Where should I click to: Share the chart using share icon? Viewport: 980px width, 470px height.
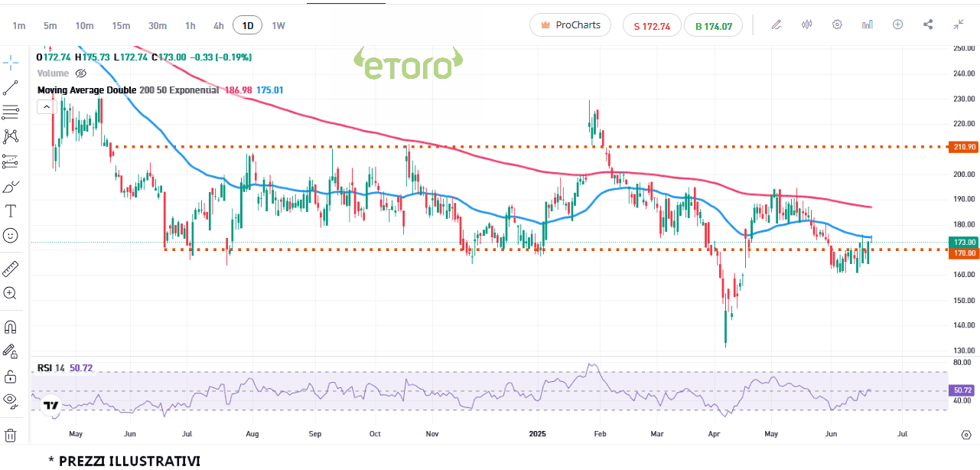tap(928, 24)
